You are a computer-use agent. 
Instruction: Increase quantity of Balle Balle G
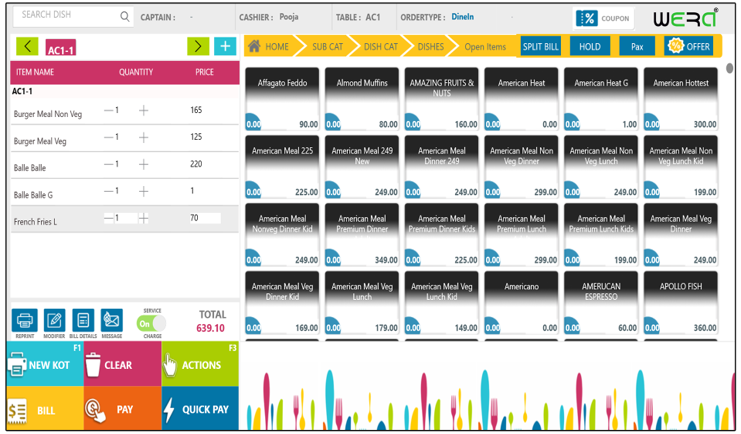[x=144, y=191]
